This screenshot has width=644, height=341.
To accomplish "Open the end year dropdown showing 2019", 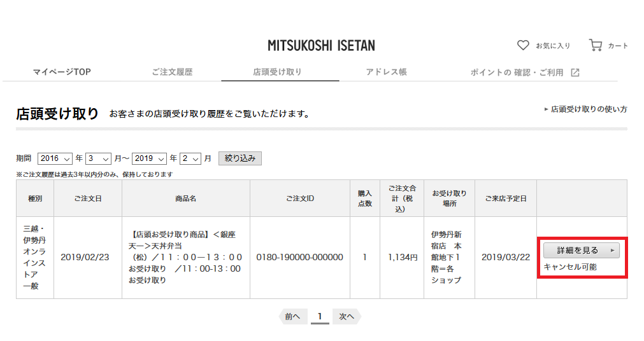I will coord(149,158).
